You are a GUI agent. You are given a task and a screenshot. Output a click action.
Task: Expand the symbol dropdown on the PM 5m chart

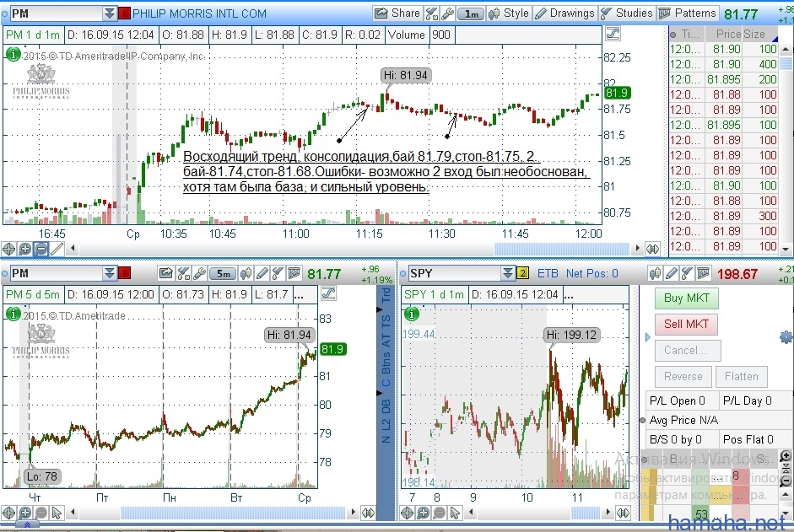110,273
